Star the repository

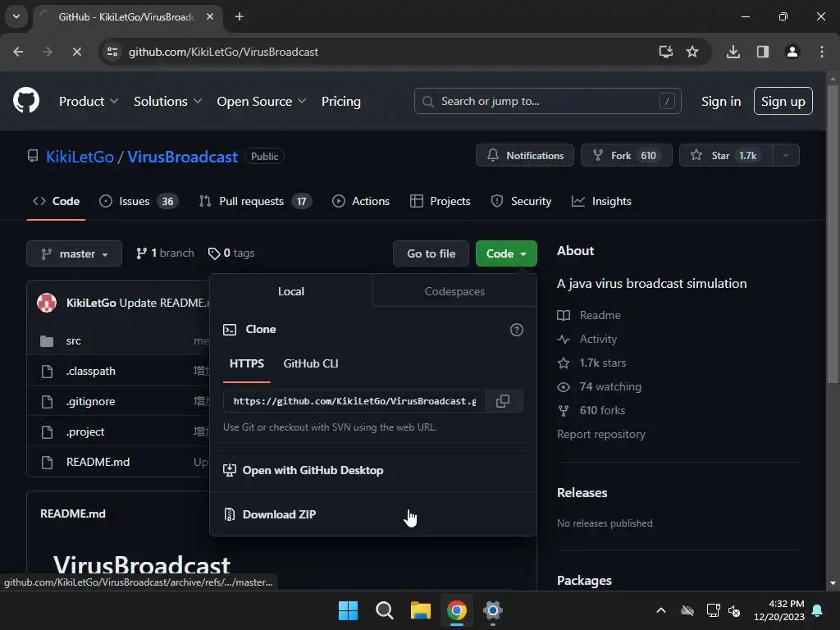726,155
